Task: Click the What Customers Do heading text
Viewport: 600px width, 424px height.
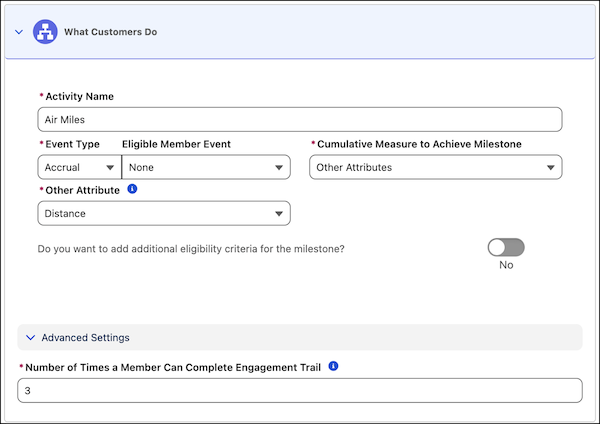Action: point(111,32)
